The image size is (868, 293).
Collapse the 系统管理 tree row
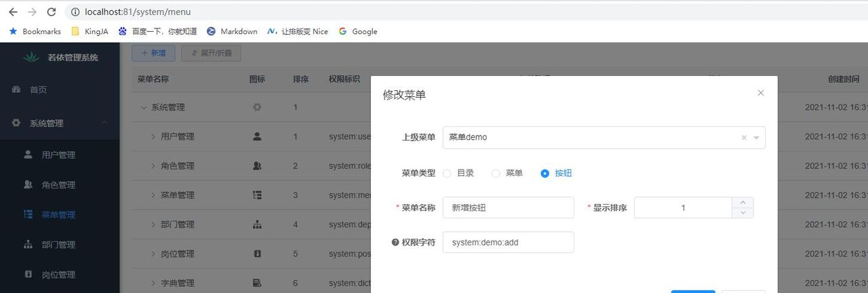point(143,107)
